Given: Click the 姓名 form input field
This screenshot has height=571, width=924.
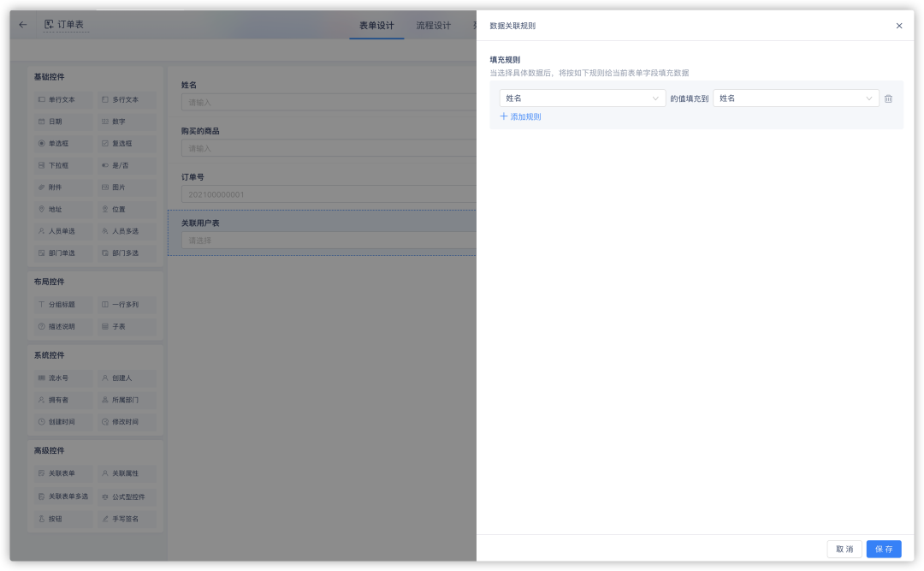Looking at the screenshot, I should click(329, 102).
